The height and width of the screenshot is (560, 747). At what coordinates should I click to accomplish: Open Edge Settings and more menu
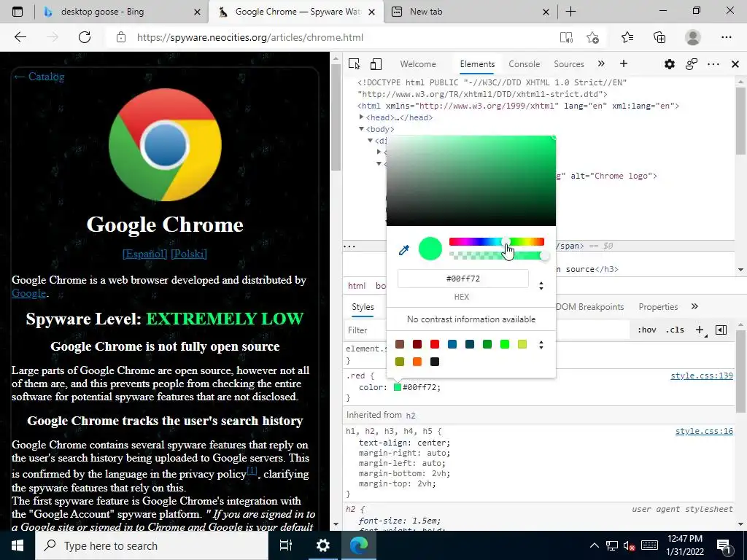coord(726,37)
